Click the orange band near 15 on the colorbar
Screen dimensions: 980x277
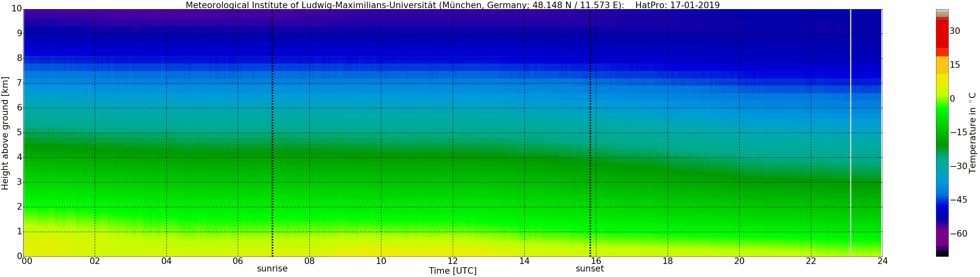coord(942,65)
